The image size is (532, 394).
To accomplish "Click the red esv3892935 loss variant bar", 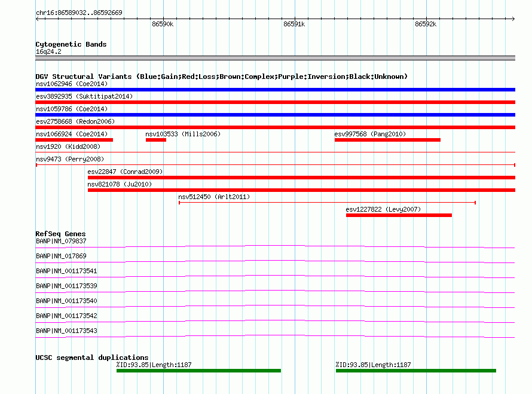I will click(x=275, y=102).
